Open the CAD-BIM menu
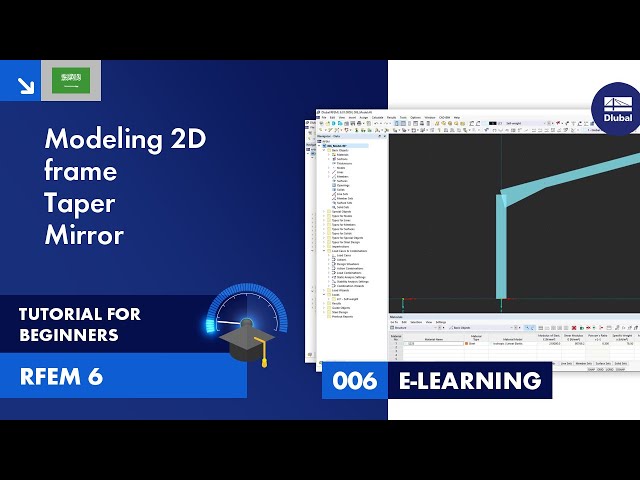640x480 pixels. tap(444, 118)
